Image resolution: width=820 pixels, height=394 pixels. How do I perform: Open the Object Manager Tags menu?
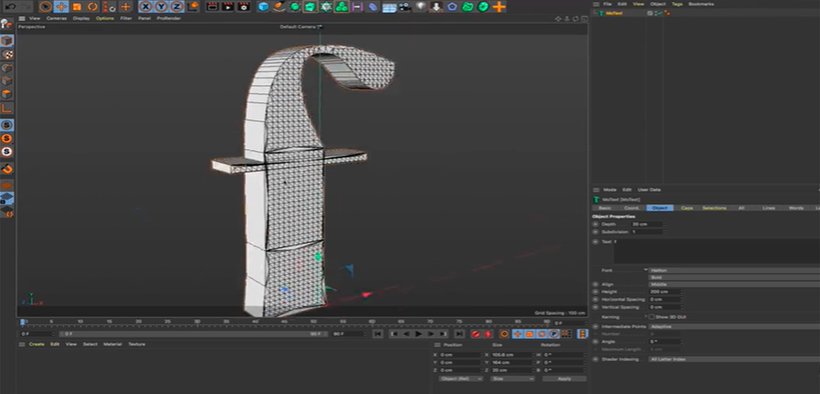(677, 4)
